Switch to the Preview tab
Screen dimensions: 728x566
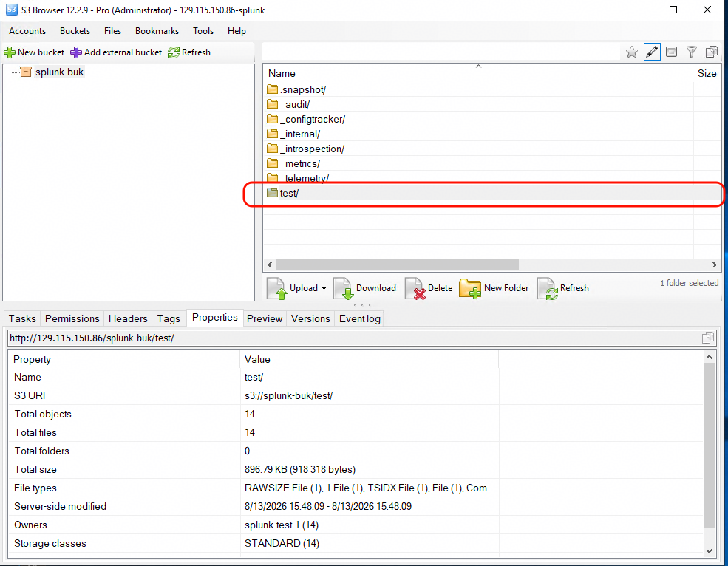pyautogui.click(x=265, y=318)
